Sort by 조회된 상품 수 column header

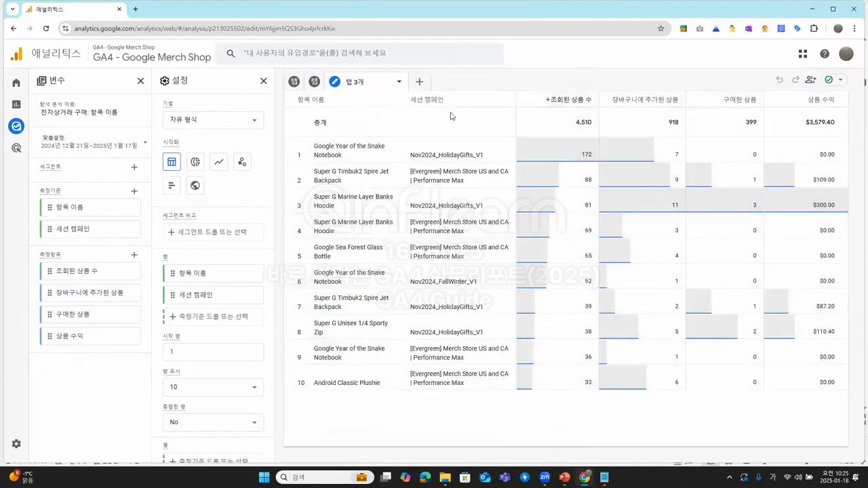click(x=568, y=100)
